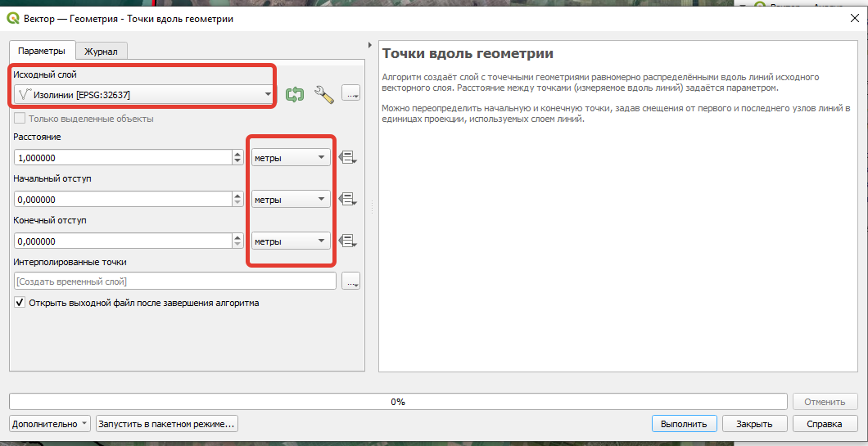Open data-defined override for Конечный отступ
This screenshot has height=446, width=868.
(347, 241)
